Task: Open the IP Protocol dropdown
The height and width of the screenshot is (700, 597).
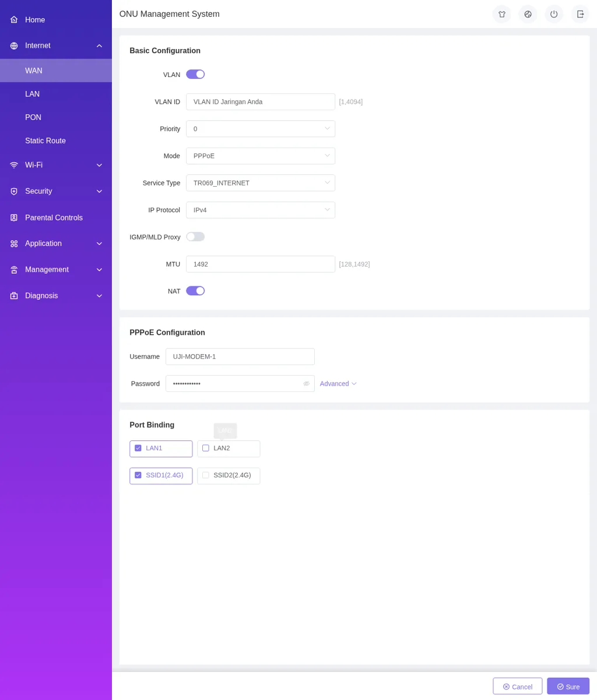Action: coord(261,210)
